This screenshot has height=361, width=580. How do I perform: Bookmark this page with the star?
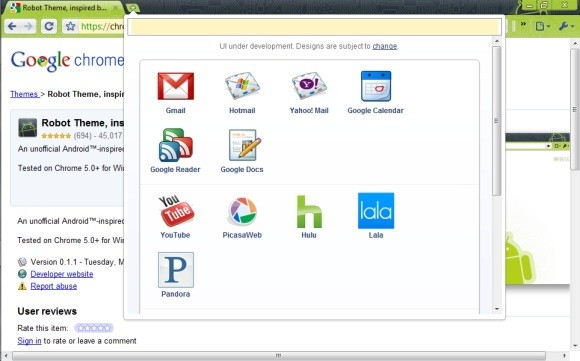(x=70, y=26)
